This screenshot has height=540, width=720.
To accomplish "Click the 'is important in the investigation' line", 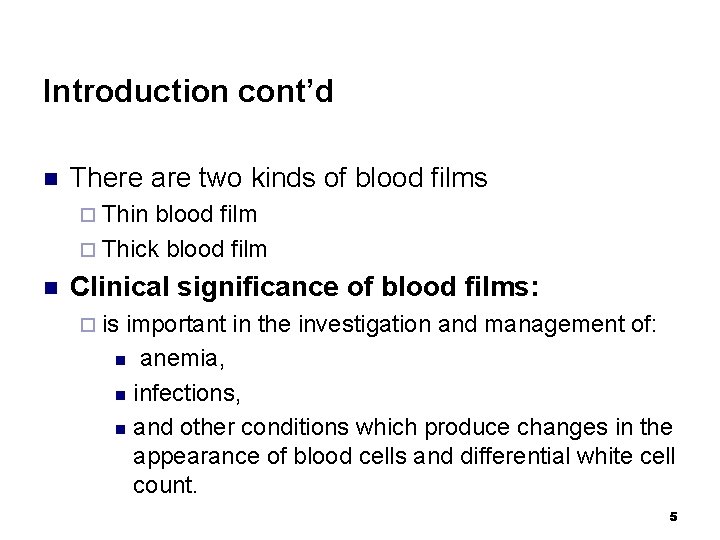I will [x=379, y=325].
